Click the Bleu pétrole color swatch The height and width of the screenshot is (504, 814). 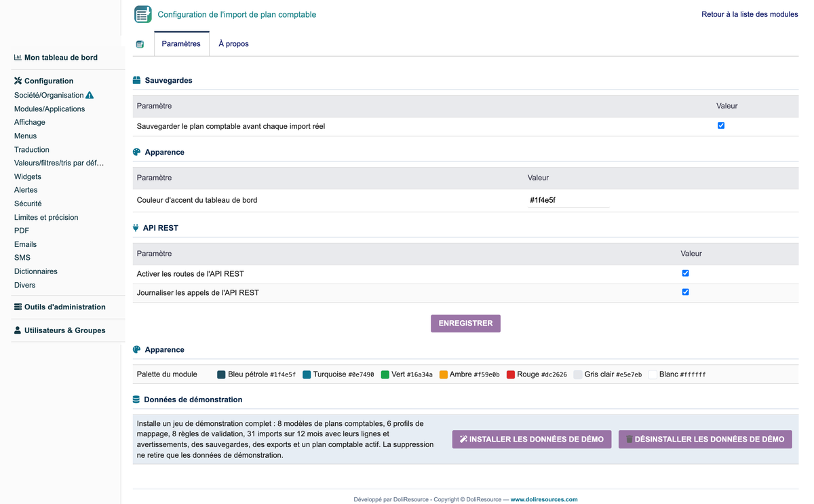(x=221, y=374)
